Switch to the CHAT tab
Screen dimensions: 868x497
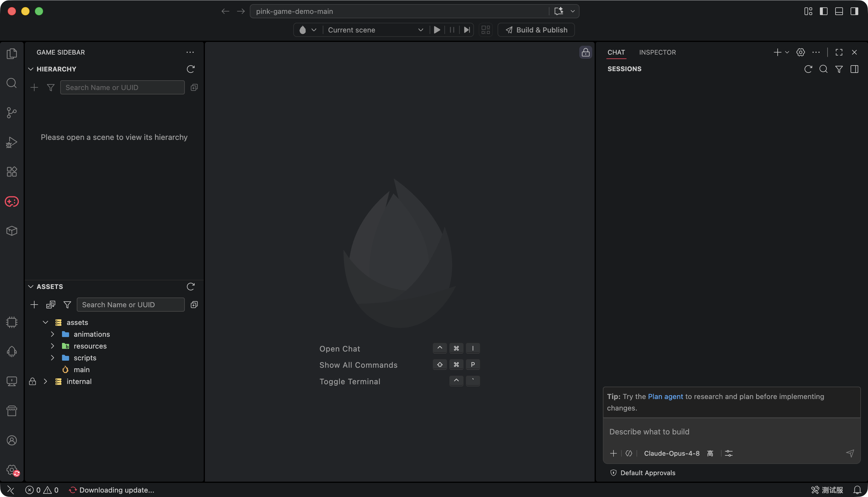tap(616, 52)
